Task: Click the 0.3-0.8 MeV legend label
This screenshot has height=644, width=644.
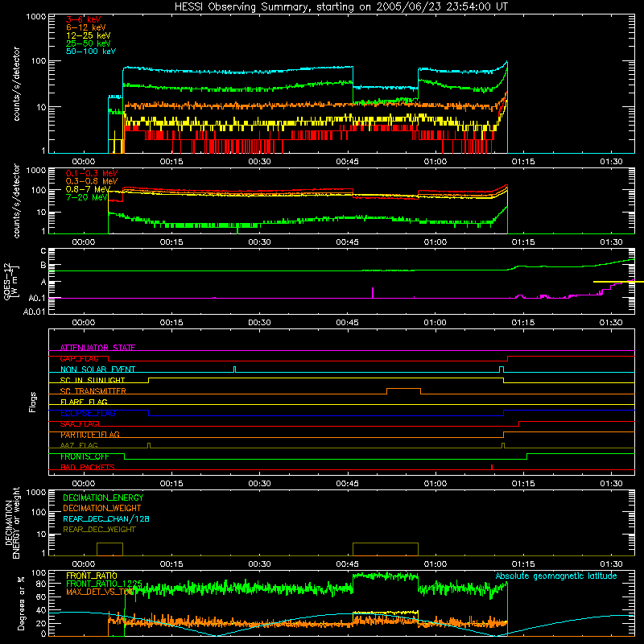Action: (91, 181)
